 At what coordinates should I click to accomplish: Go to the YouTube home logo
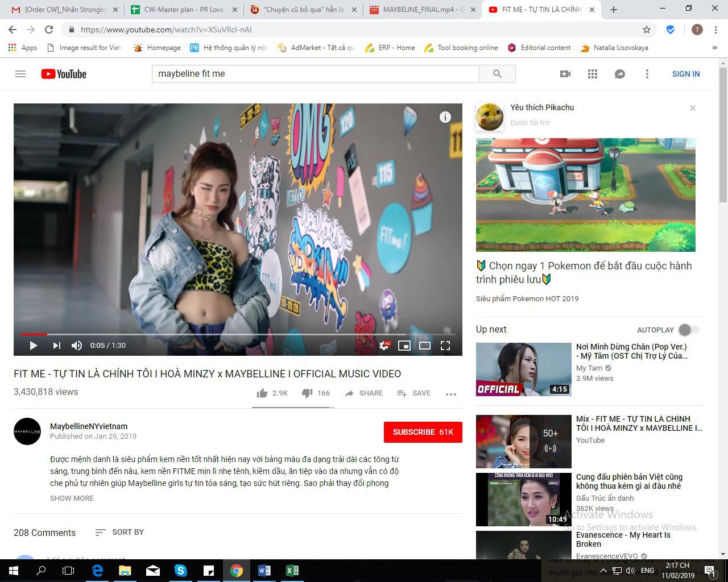click(64, 74)
